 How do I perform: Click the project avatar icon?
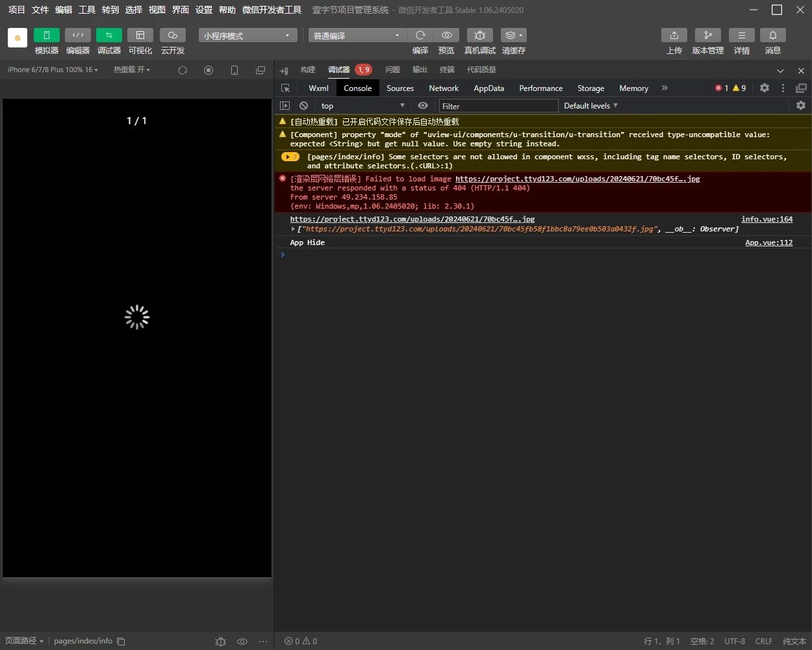18,38
